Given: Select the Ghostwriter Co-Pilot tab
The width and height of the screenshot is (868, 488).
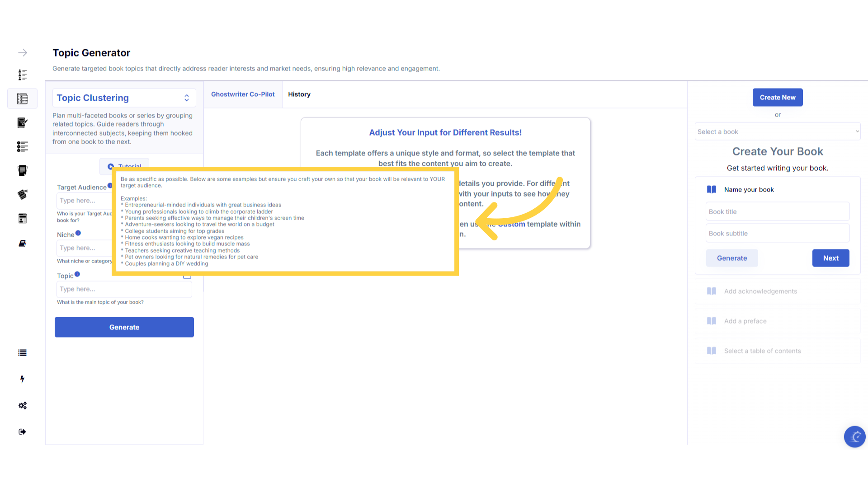Looking at the screenshot, I should [243, 94].
